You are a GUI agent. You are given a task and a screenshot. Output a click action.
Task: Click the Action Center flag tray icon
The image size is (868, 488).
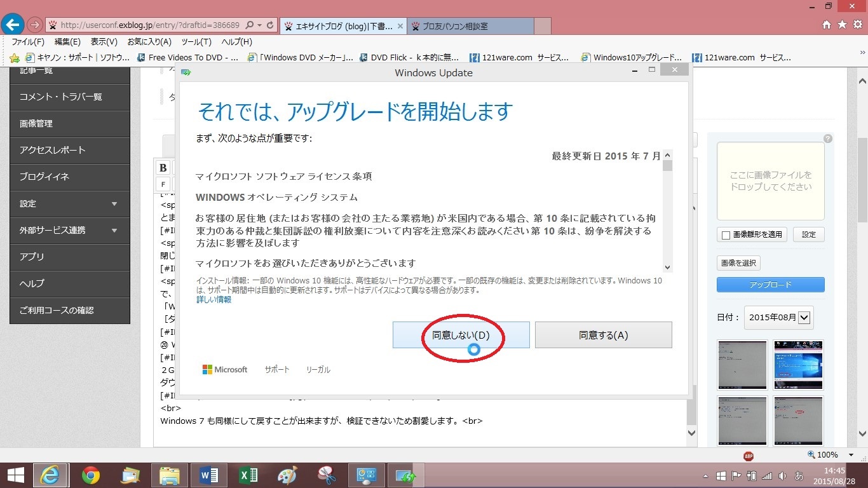coord(736,475)
